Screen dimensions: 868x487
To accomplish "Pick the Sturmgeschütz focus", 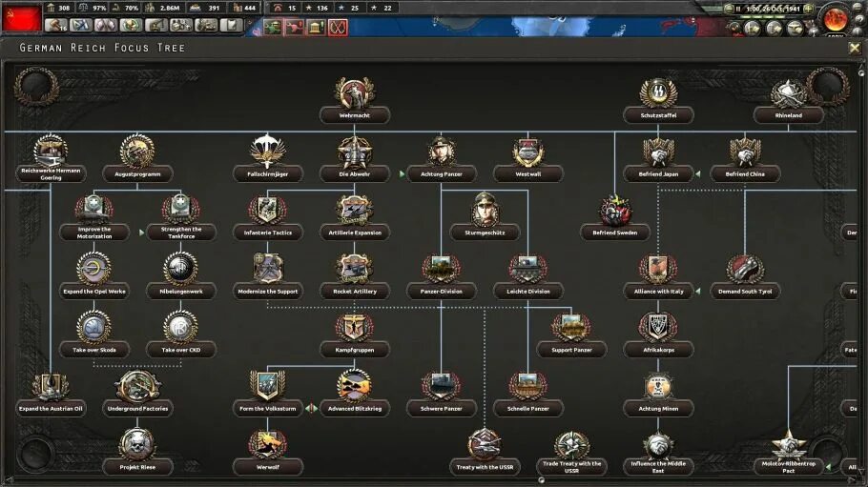I will 485,218.
